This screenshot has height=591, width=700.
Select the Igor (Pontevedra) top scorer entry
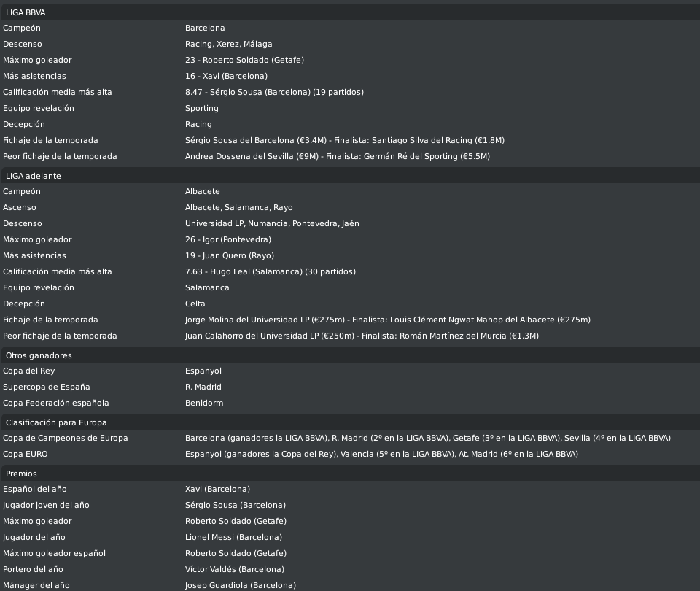[228, 239]
